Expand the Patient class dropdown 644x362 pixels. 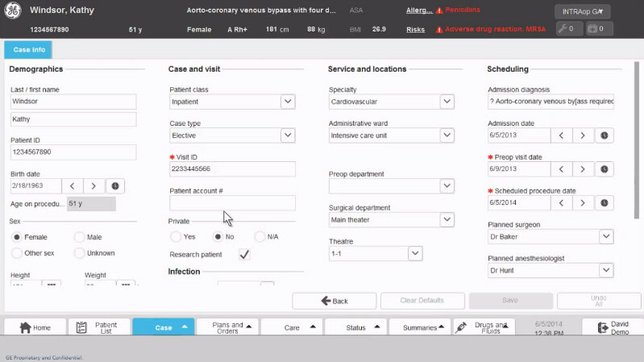click(288, 102)
